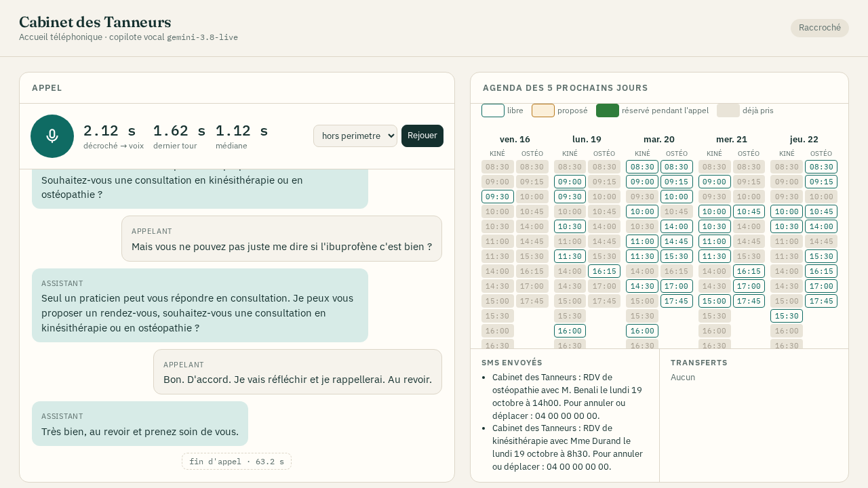Select the 09:30 kiné slot on ven. 16
This screenshot has width=868, height=488.
point(498,197)
